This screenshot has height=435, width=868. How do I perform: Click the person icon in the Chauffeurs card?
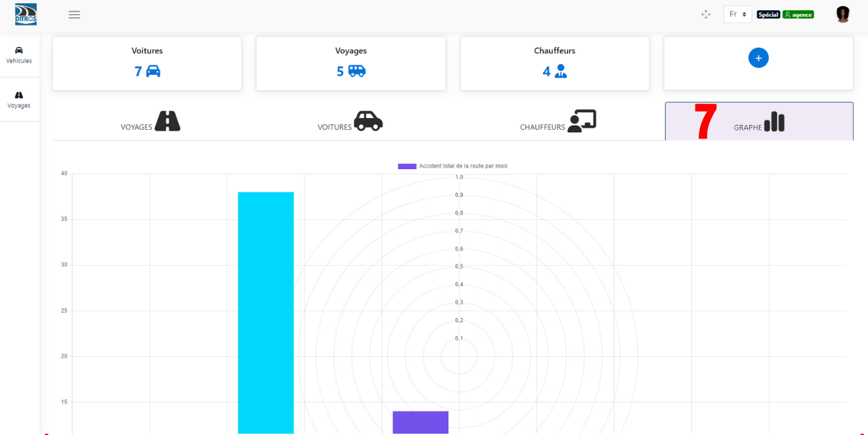click(x=561, y=71)
